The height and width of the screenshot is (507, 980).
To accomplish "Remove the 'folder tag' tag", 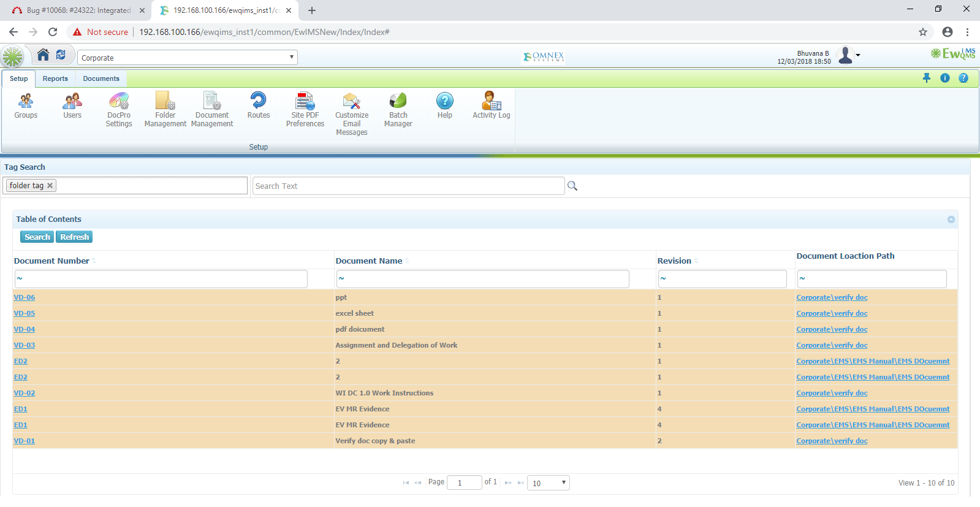I will click(50, 186).
